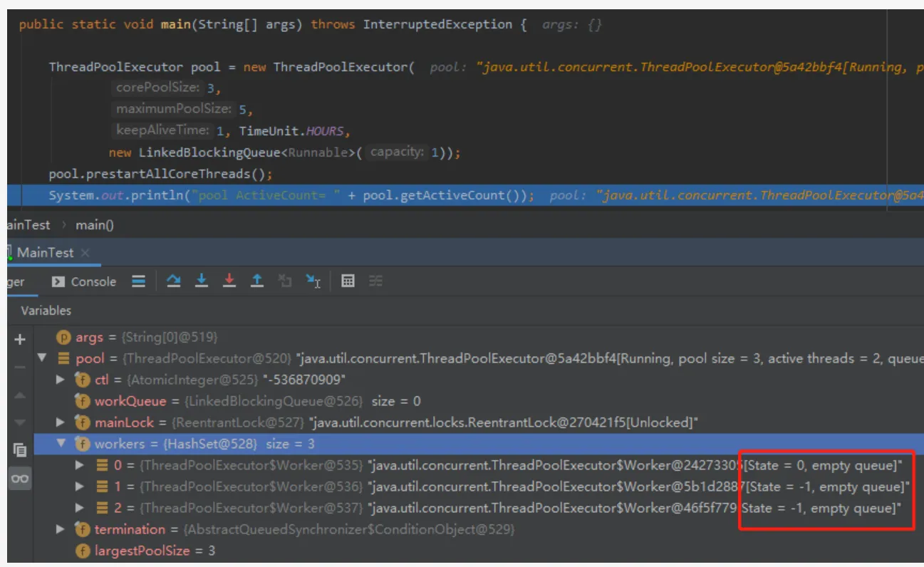Viewport: 924px width, 567px height.
Task: Click the Step Into debugger icon
Action: [202, 281]
